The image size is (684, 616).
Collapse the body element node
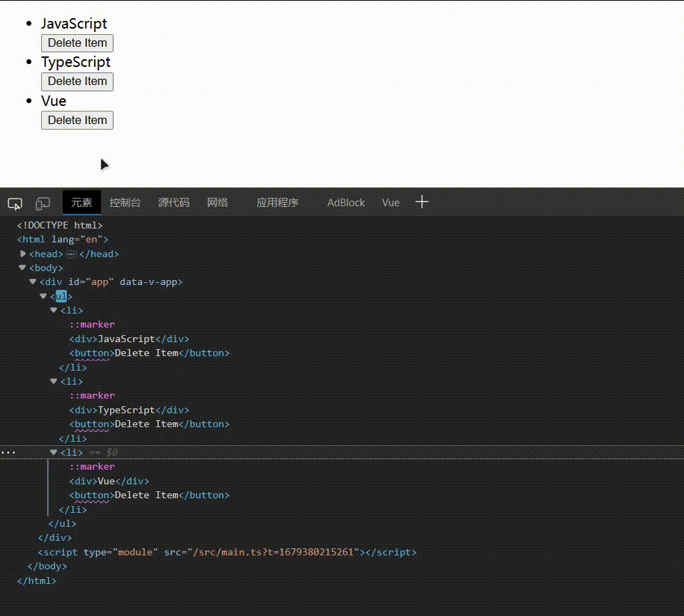[x=22, y=268]
